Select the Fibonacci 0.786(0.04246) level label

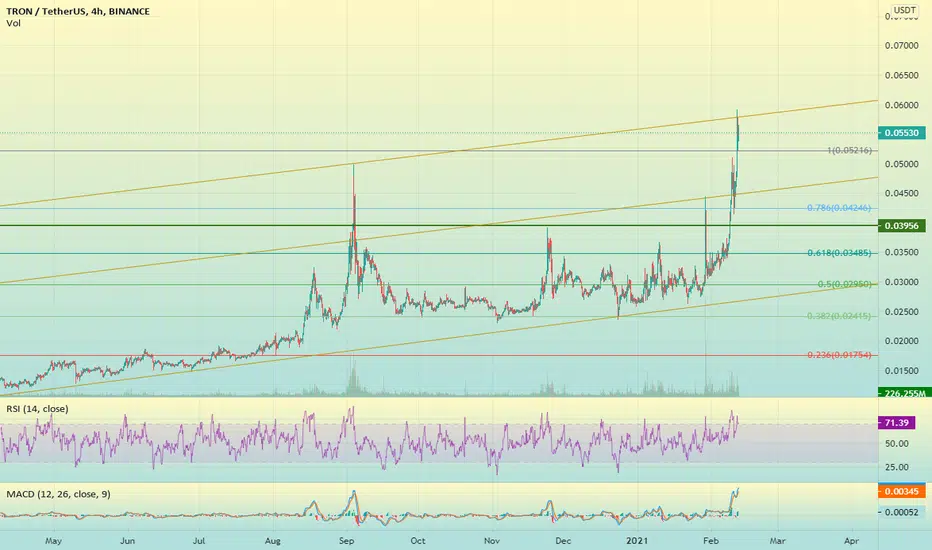tap(839, 208)
